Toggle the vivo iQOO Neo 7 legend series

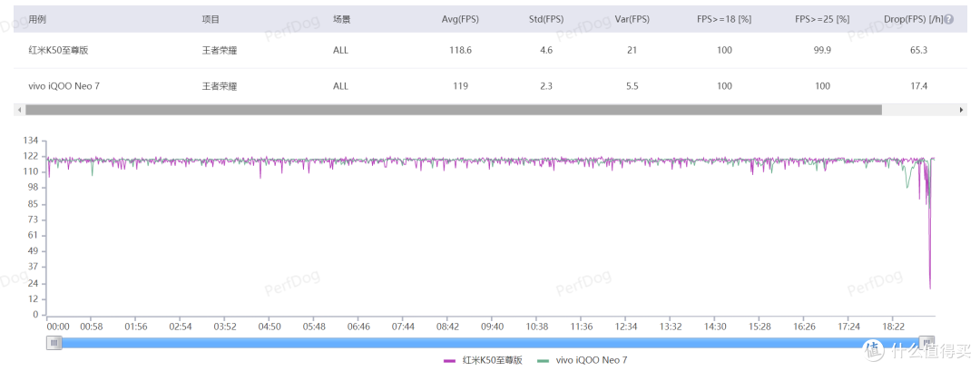coord(583,360)
